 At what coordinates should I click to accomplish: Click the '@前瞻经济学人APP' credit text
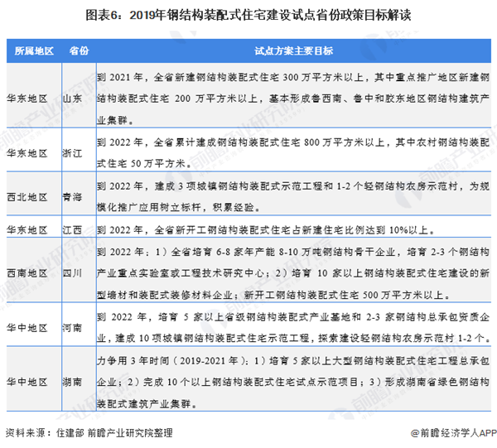point(454,433)
